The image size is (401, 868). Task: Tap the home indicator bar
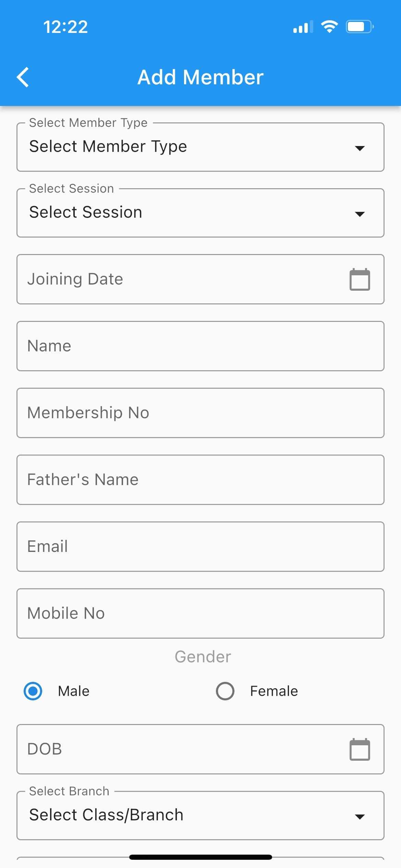[x=200, y=857]
